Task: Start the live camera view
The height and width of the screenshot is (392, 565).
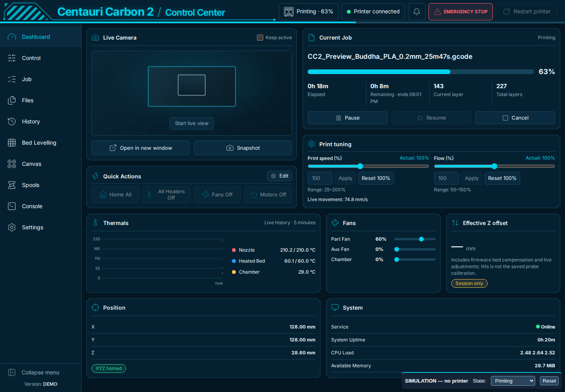Action: click(x=192, y=123)
